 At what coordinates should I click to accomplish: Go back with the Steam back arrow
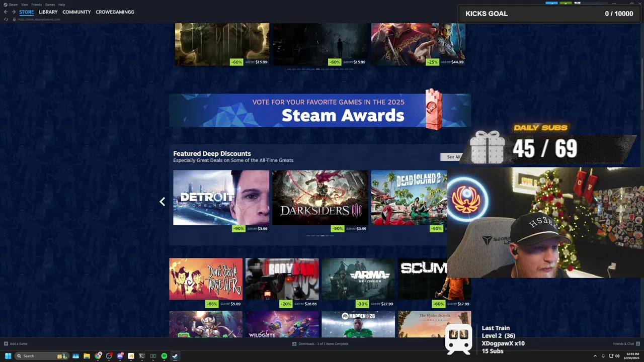(6, 12)
